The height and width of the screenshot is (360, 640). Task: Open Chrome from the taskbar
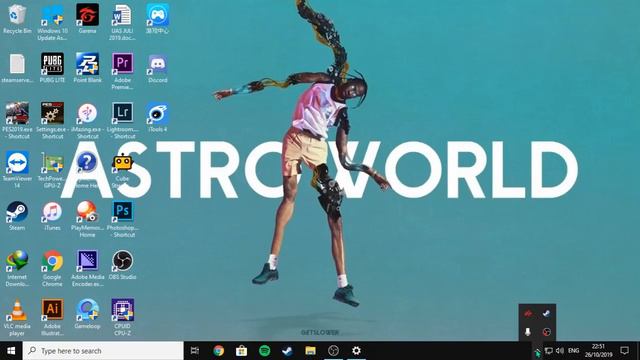pyautogui.click(x=218, y=351)
